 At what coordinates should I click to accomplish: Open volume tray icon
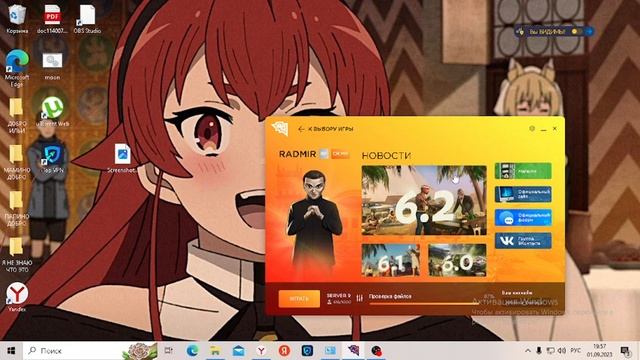click(562, 351)
